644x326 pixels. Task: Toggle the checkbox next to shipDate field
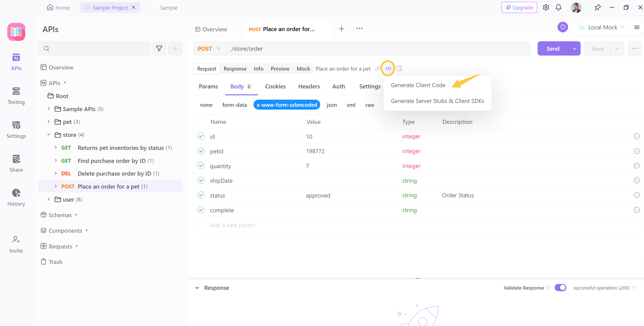click(201, 180)
